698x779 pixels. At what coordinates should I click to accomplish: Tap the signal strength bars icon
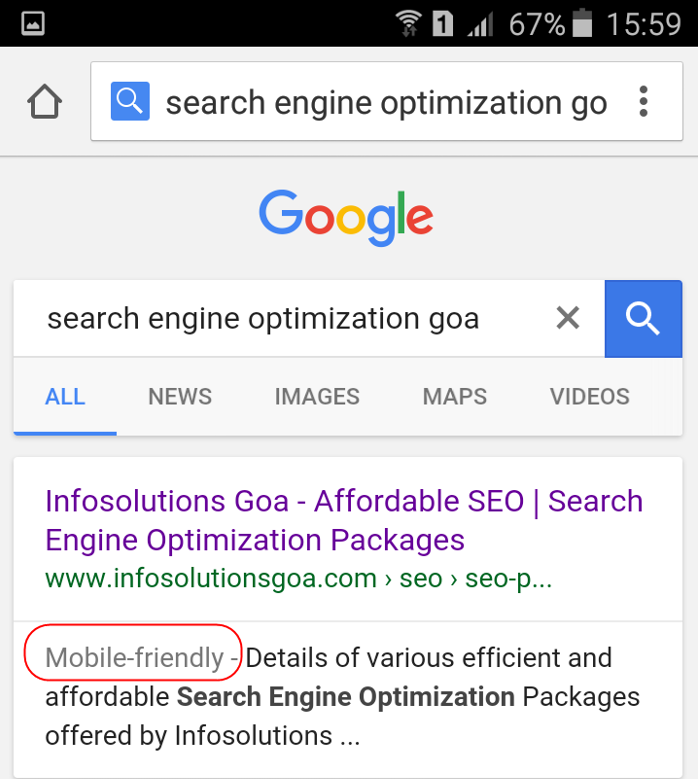[x=479, y=23]
